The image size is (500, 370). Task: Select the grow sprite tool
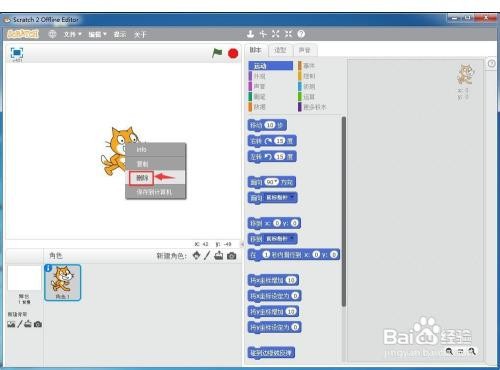276,34
